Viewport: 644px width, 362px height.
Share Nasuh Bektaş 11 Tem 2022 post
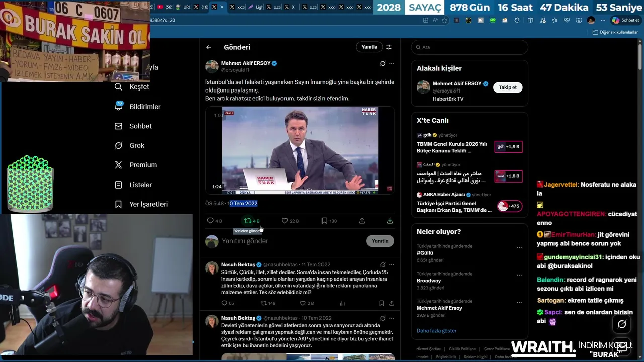point(392,303)
